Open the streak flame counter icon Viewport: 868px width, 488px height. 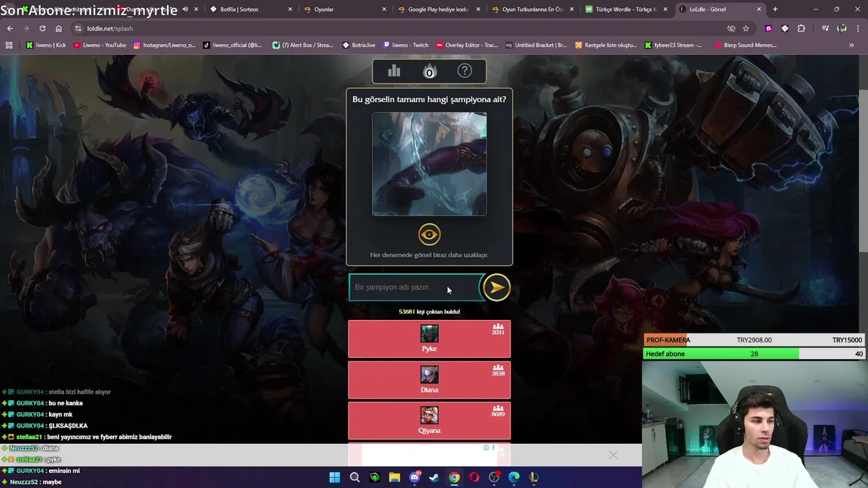(429, 71)
